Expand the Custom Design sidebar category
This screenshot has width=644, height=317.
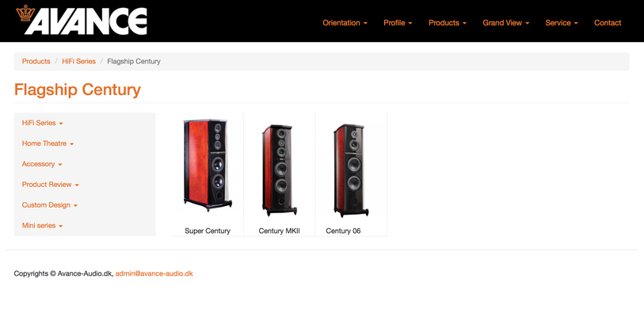50,205
